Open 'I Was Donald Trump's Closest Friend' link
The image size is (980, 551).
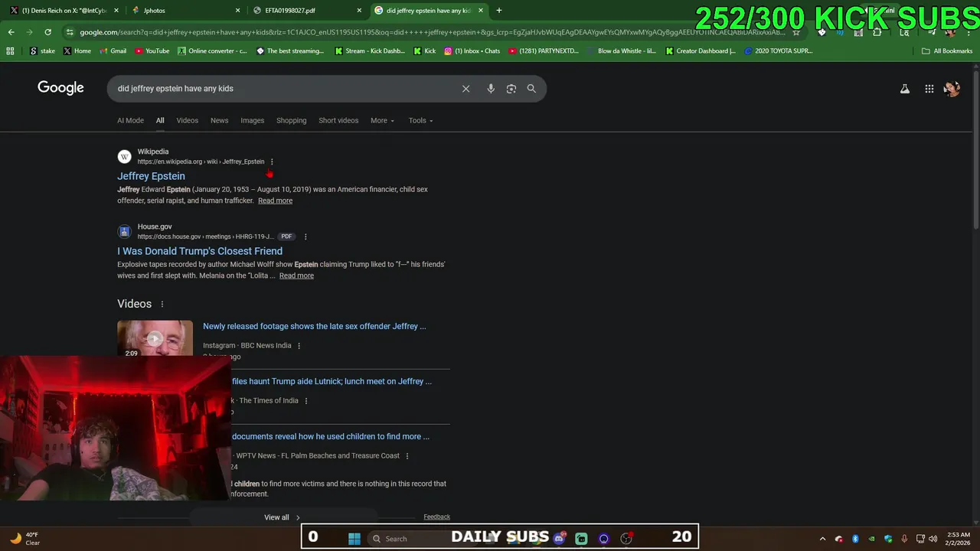[200, 251]
